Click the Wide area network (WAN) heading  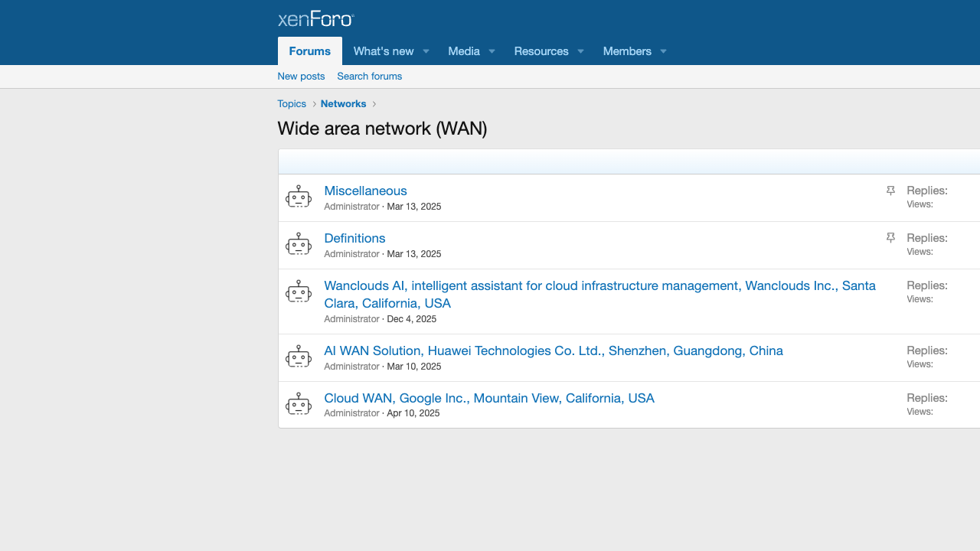tap(382, 129)
